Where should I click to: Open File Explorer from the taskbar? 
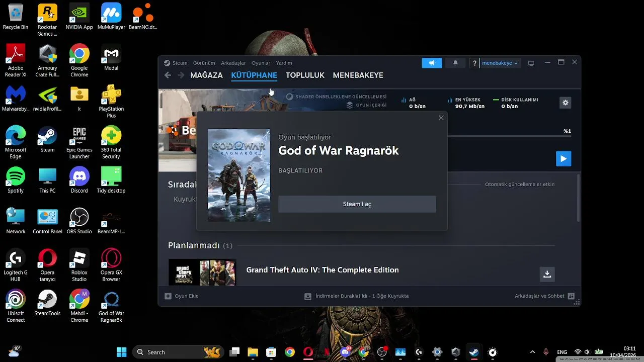point(253,352)
